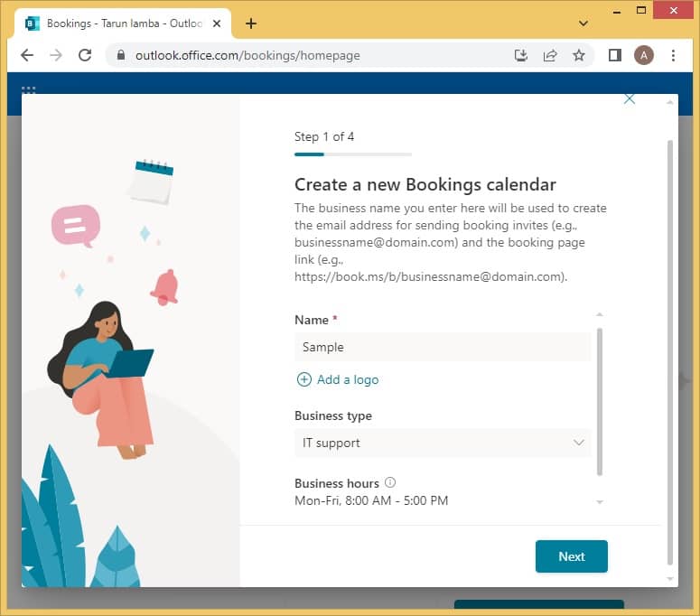Click the Step 1 of 4 progress bar
Viewport: 700px width, 616px height.
pos(353,154)
